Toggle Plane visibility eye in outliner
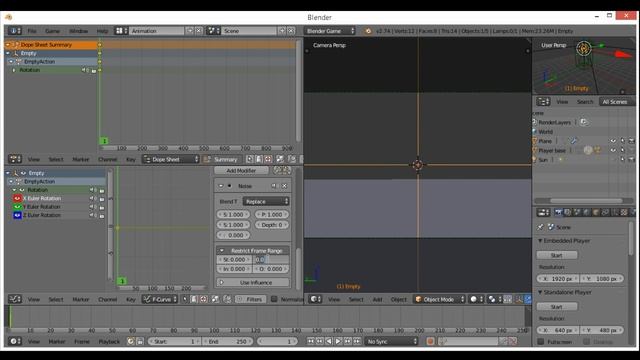Screen dimensions: 640x360 [613, 141]
